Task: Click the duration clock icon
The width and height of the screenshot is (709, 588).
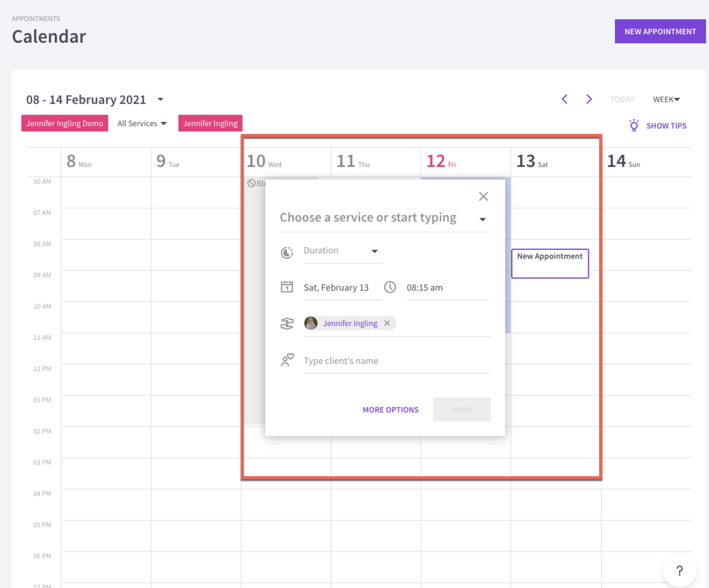Action: point(287,252)
